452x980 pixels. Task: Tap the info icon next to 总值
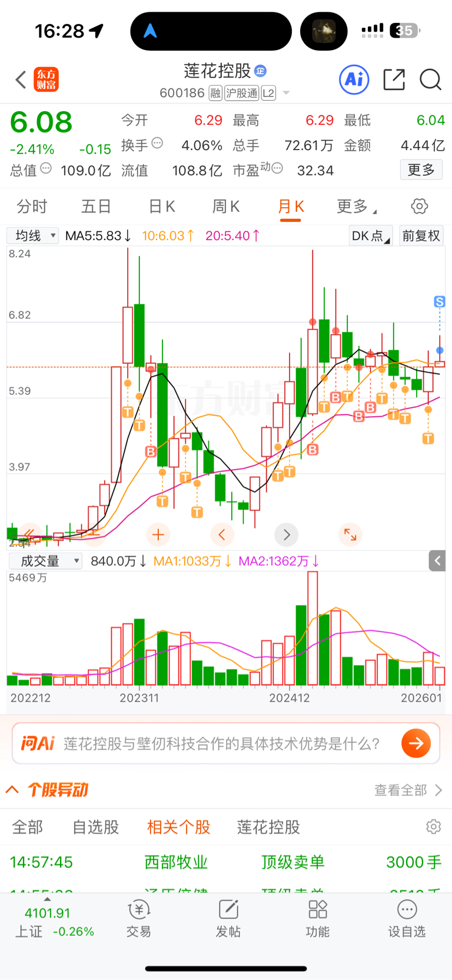(x=46, y=168)
